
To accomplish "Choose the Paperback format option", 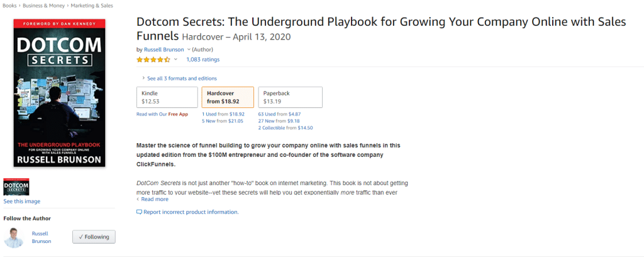I will (x=290, y=97).
